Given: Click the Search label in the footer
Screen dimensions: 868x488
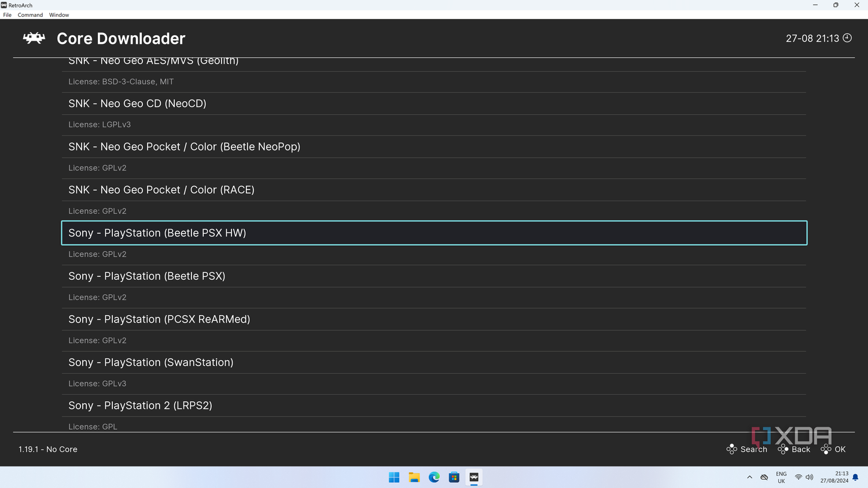Looking at the screenshot, I should 754,449.
